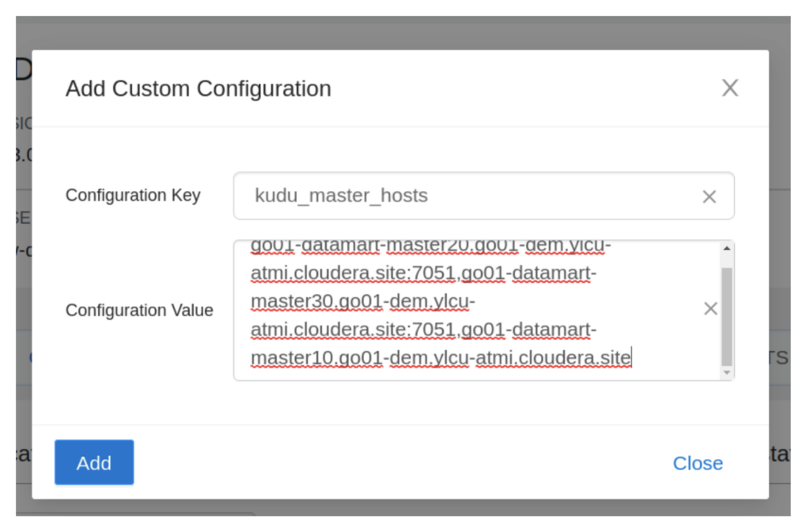Select the kudu_master_hosts text in the key field

341,195
